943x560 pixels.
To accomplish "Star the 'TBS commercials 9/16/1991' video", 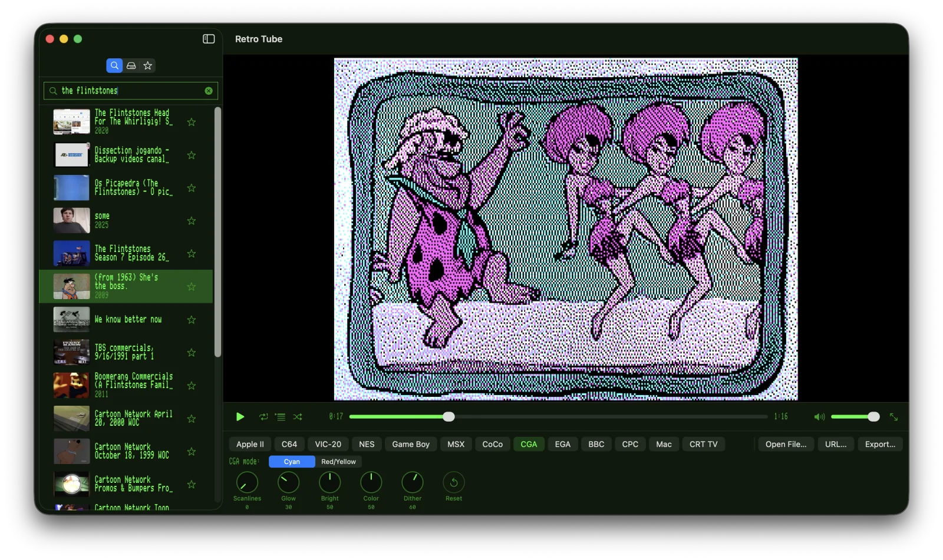I will point(192,352).
